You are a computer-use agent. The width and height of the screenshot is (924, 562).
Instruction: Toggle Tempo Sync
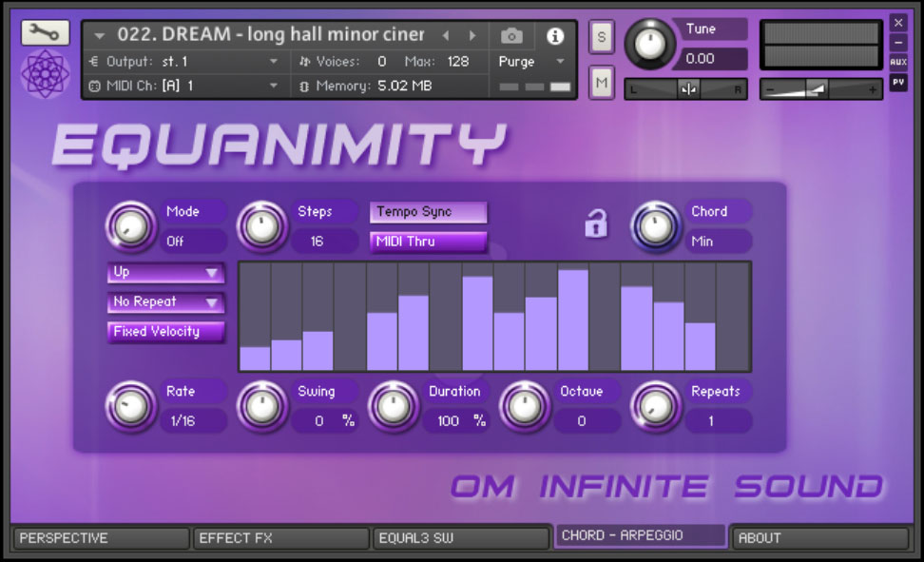[x=429, y=212]
